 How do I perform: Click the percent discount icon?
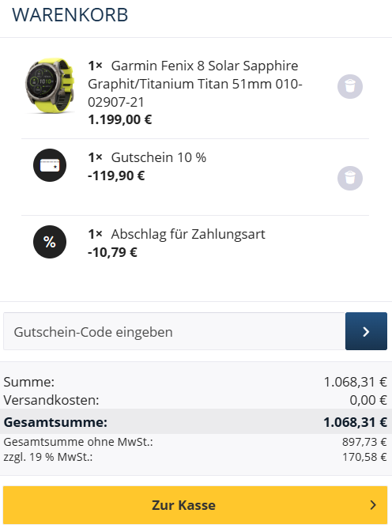coord(50,242)
